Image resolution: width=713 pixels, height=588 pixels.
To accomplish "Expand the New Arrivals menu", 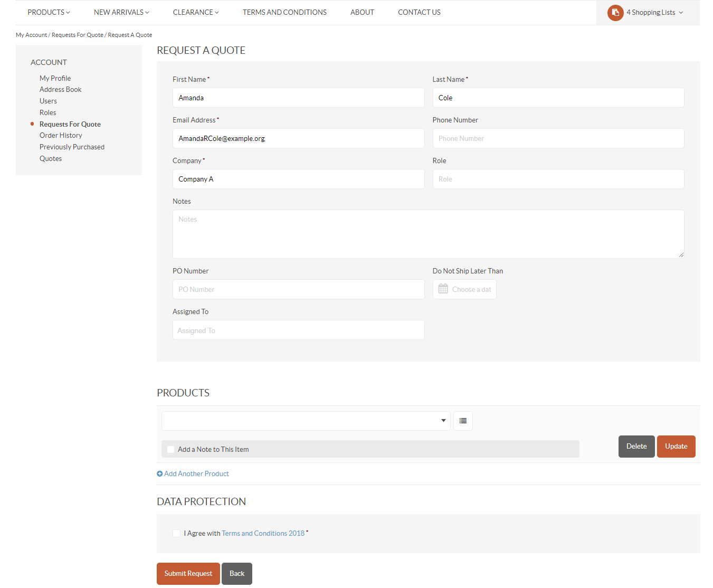I will 121,12.
